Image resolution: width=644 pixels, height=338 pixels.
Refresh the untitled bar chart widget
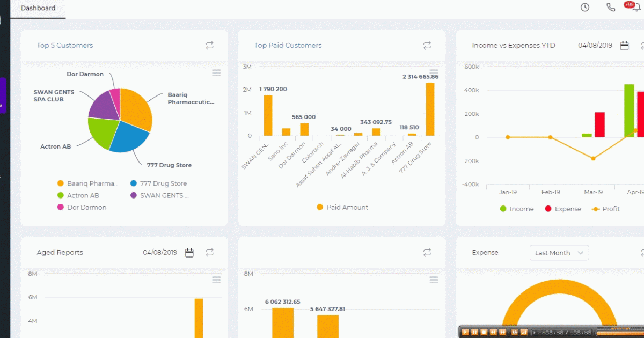click(427, 252)
